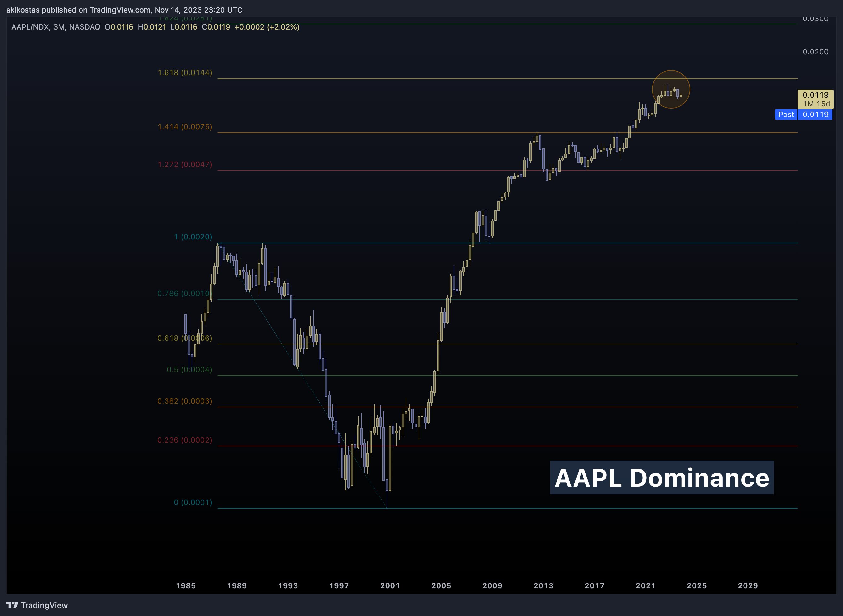Click the blue post-market 0.0119 price tag
The height and width of the screenshot is (616, 843).
pyautogui.click(x=815, y=115)
